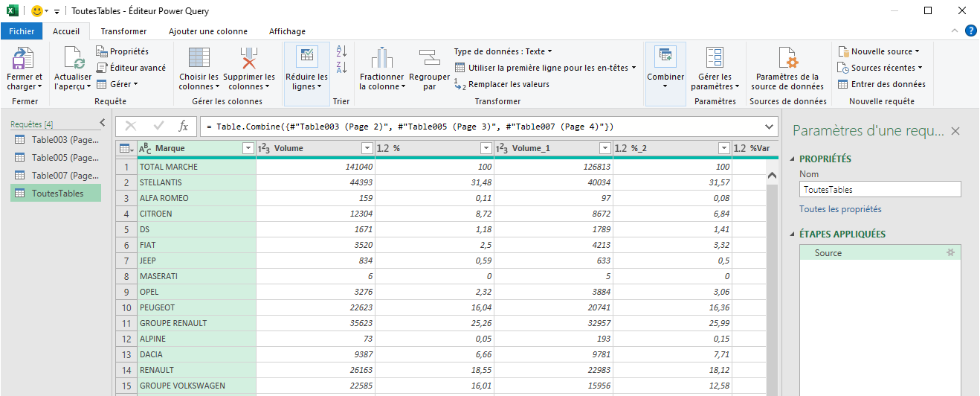Screen dimensions: 980x396
Task: Click the Gérer les paramètres icon
Action: pos(715,57)
